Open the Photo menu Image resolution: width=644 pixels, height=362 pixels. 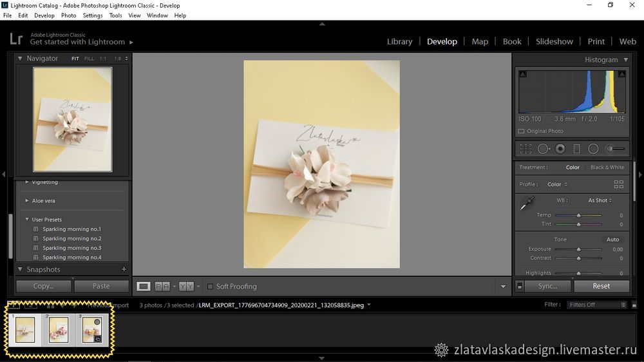[68, 15]
